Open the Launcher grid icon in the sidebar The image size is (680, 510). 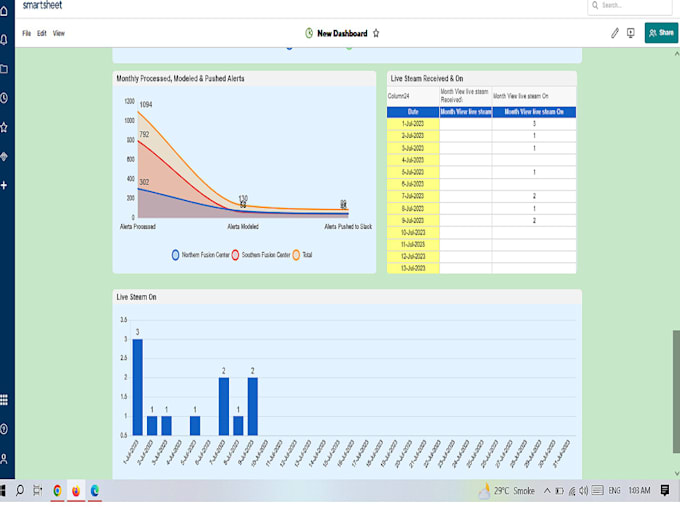point(4,400)
